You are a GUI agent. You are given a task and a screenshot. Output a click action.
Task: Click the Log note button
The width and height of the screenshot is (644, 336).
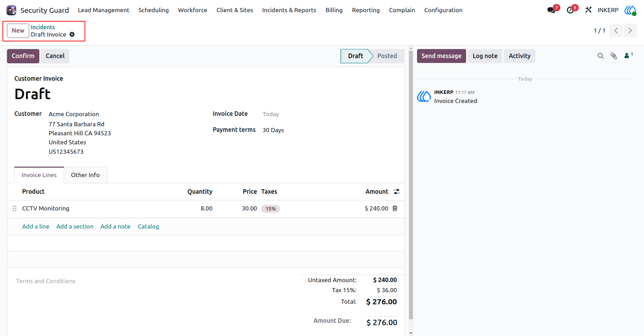(485, 56)
